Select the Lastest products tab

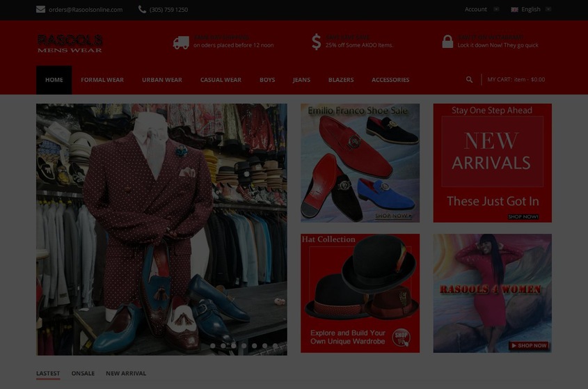pyautogui.click(x=48, y=373)
